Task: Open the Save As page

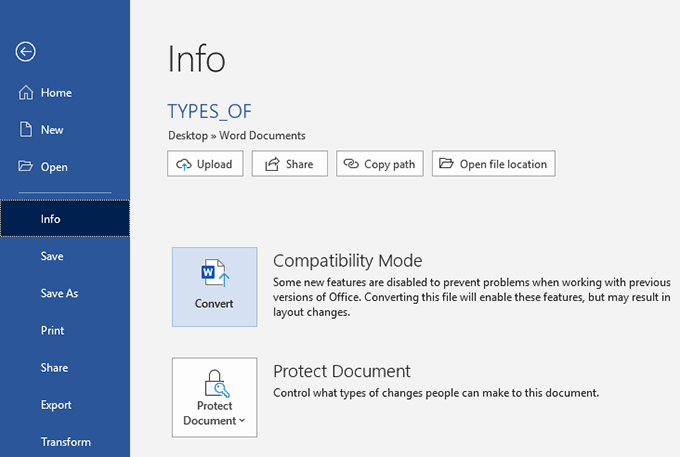Action: tap(59, 294)
